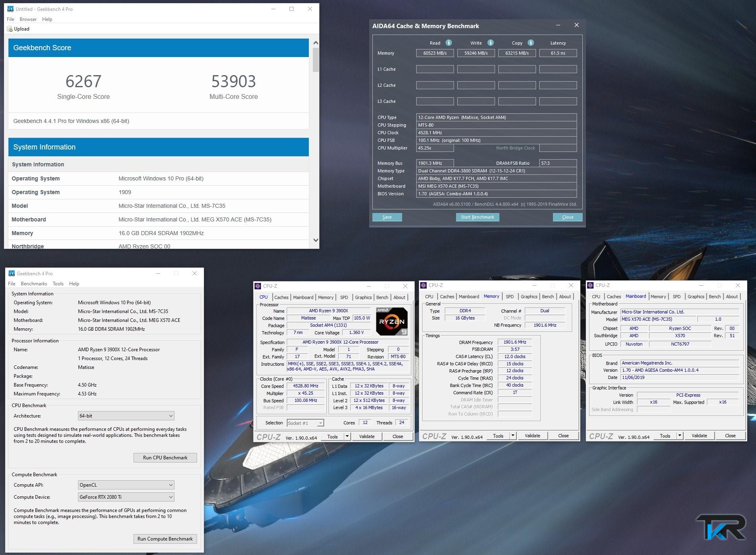Click the Write info icon in AIDA64

click(x=491, y=43)
